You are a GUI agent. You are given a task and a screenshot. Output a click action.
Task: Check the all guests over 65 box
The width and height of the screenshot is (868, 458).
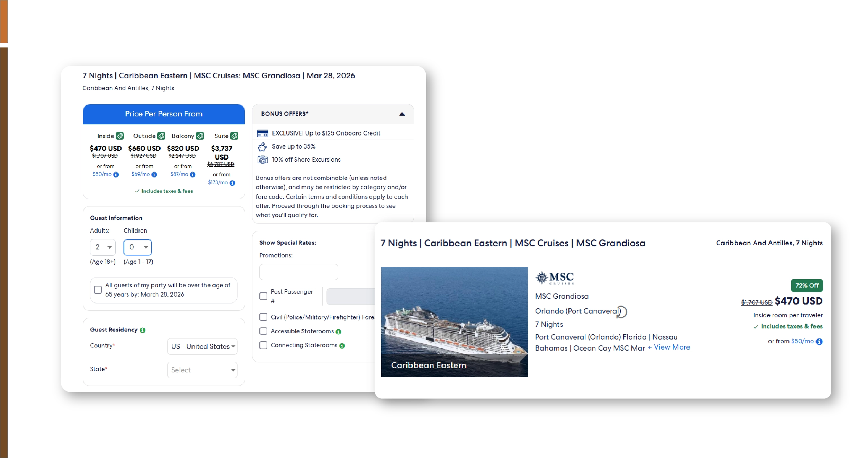point(98,290)
